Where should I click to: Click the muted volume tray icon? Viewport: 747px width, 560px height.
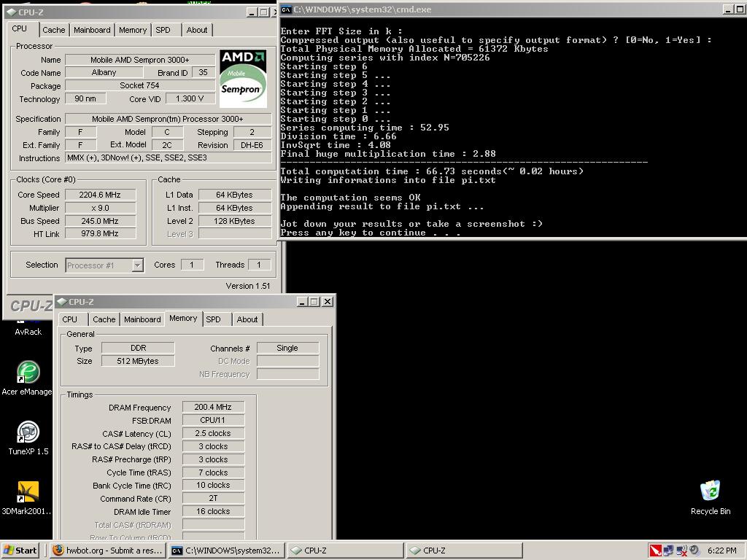point(682,551)
